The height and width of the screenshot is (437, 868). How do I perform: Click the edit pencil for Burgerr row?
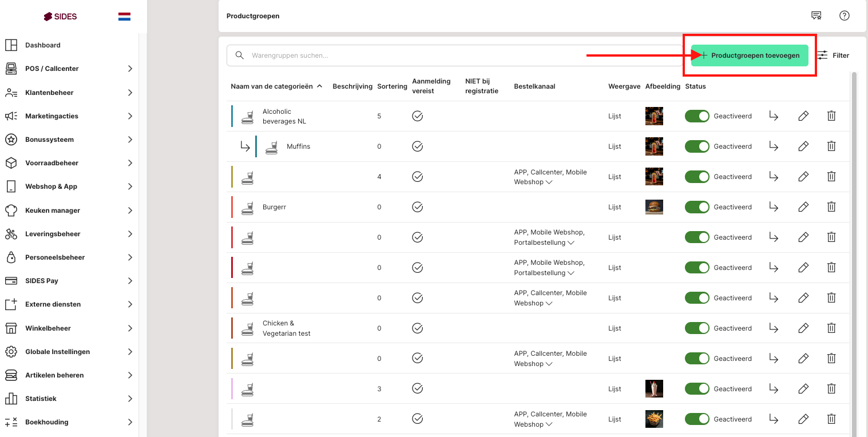(x=803, y=207)
